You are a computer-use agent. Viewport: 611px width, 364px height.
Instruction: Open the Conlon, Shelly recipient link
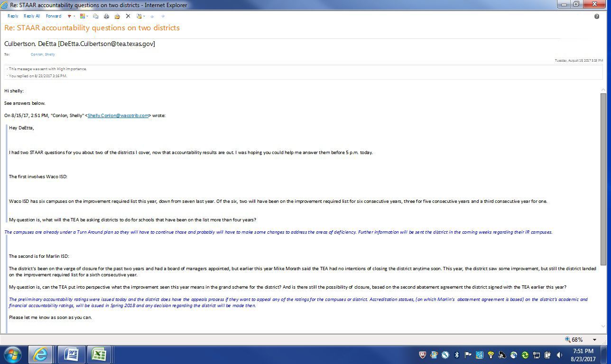pos(43,54)
